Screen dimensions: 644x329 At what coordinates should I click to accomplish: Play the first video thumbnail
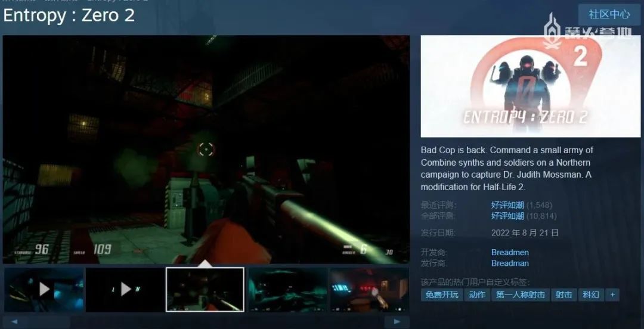coord(44,290)
